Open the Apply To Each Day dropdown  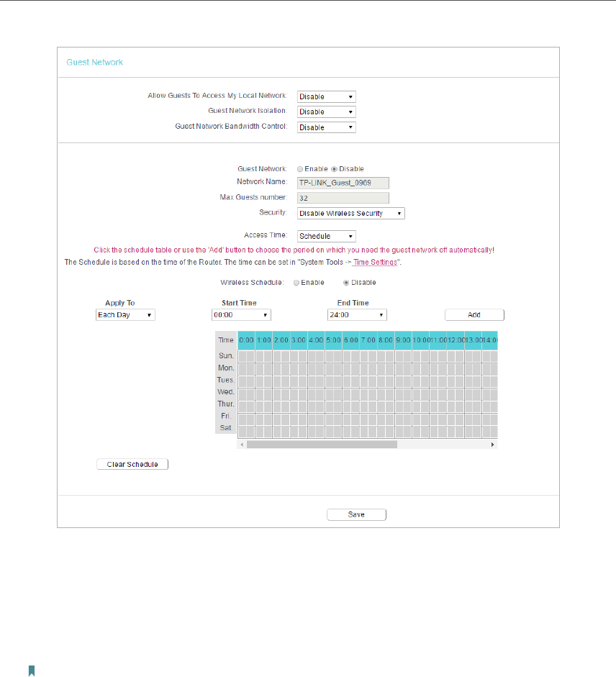(x=125, y=314)
